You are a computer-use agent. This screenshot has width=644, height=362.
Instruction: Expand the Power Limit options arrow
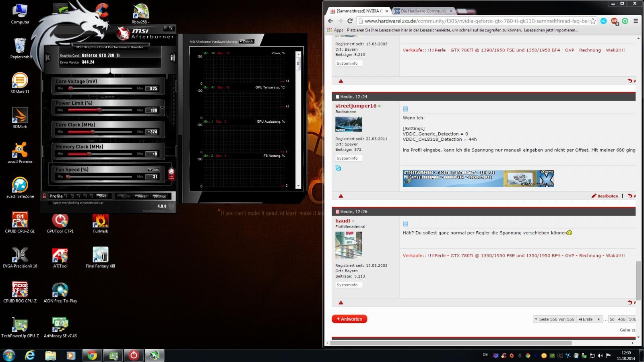coord(162,108)
